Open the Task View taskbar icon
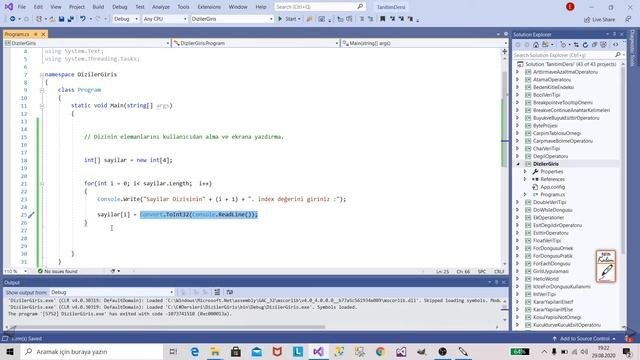 (x=173, y=351)
